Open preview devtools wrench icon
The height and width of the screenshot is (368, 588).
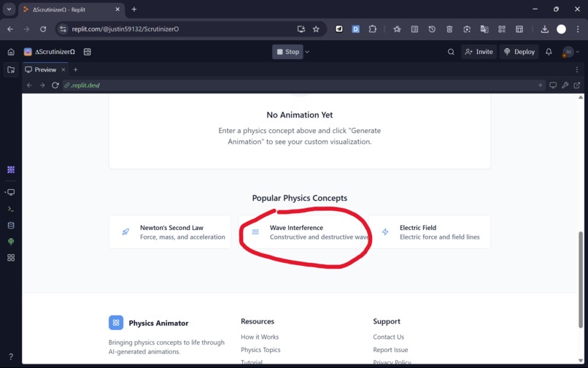pos(565,85)
